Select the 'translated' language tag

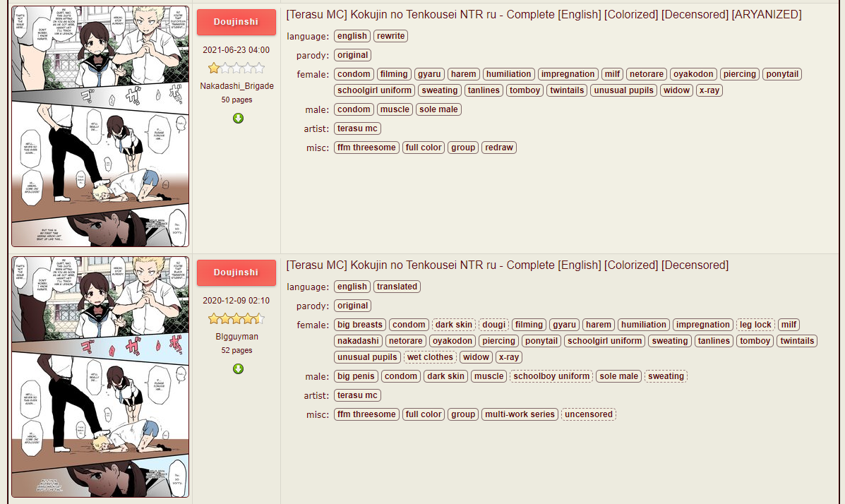tap(397, 287)
